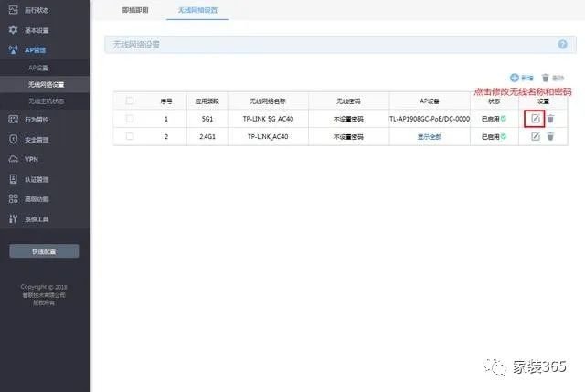
Task: Delete the TP-LINK_5G_AC40 network row
Action: pos(550,119)
